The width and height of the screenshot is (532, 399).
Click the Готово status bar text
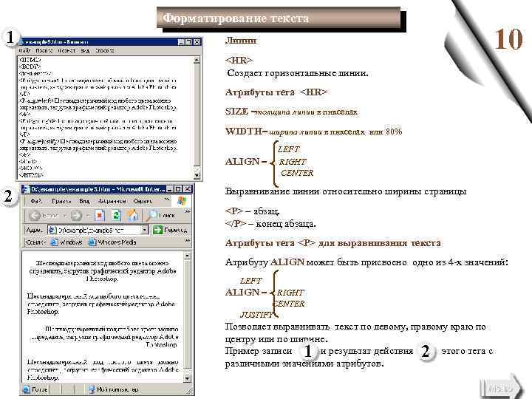[x=39, y=389]
